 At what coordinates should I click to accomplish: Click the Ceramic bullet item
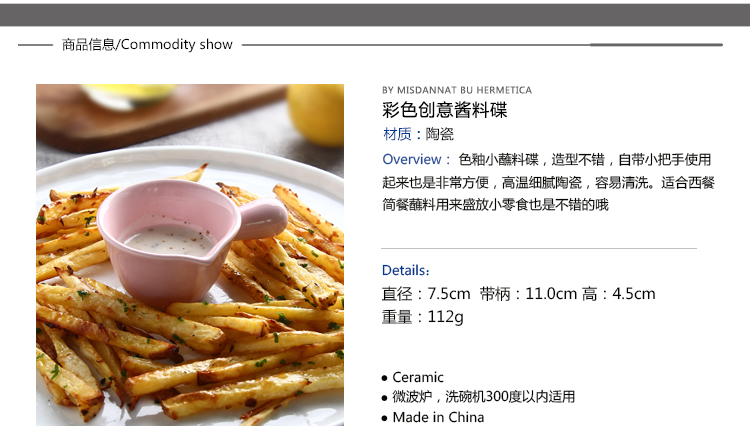coord(418,377)
